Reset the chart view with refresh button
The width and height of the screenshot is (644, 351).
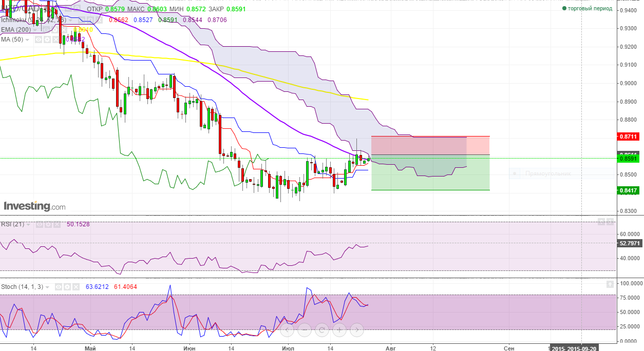point(321,329)
